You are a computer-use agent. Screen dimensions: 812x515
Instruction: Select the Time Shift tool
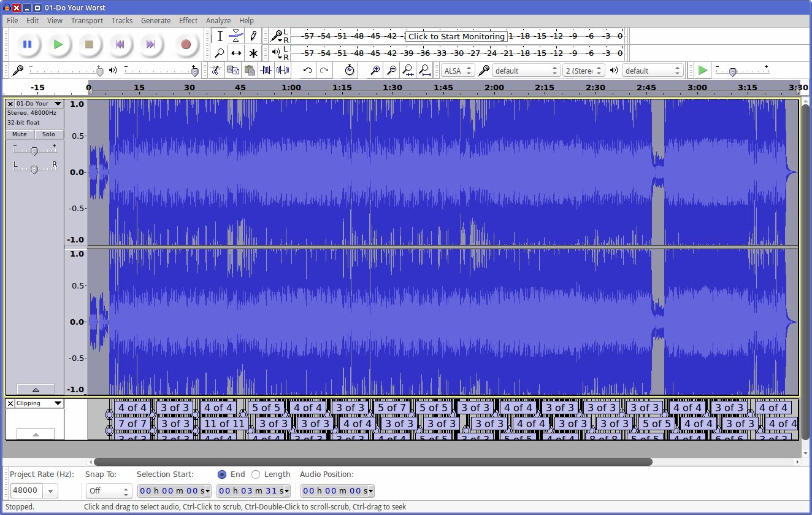[x=236, y=53]
